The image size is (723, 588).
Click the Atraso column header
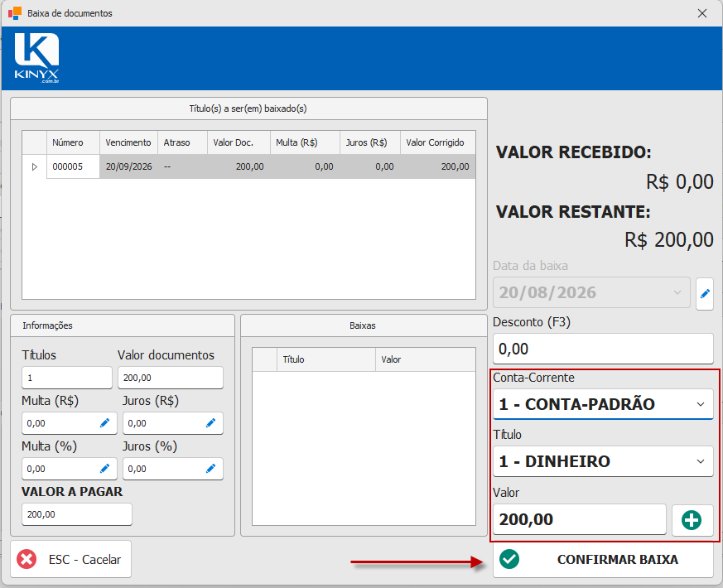(182, 142)
